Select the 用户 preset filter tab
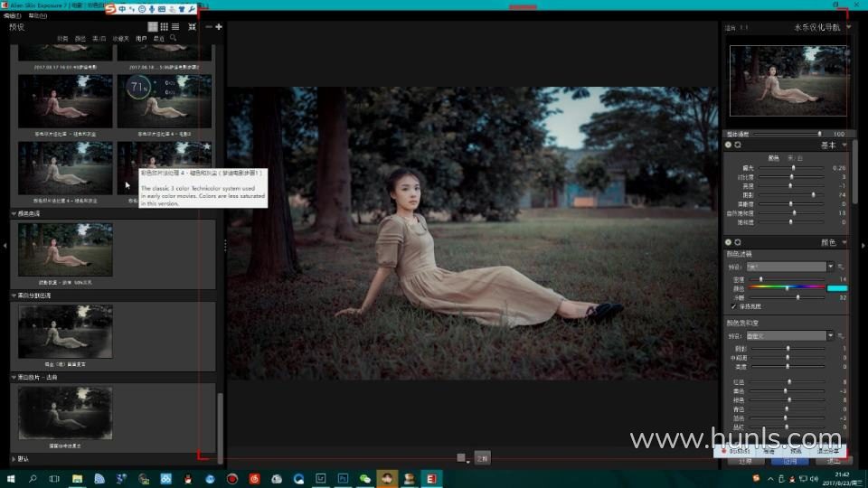The width and height of the screenshot is (868, 488). (x=141, y=39)
